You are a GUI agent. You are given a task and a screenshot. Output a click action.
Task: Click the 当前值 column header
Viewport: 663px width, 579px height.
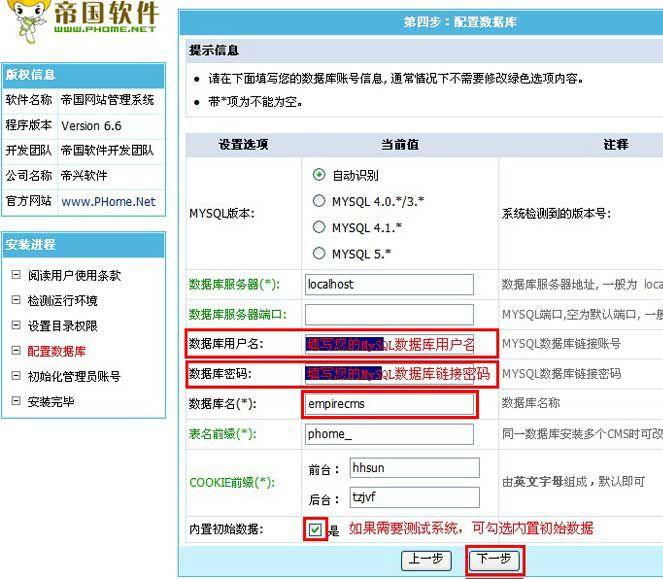(x=400, y=145)
